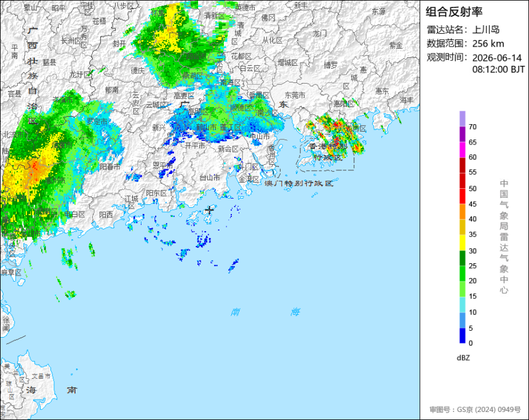The height and width of the screenshot is (420, 529).
Task: Click the legend tick label 30
Action: pos(472,251)
